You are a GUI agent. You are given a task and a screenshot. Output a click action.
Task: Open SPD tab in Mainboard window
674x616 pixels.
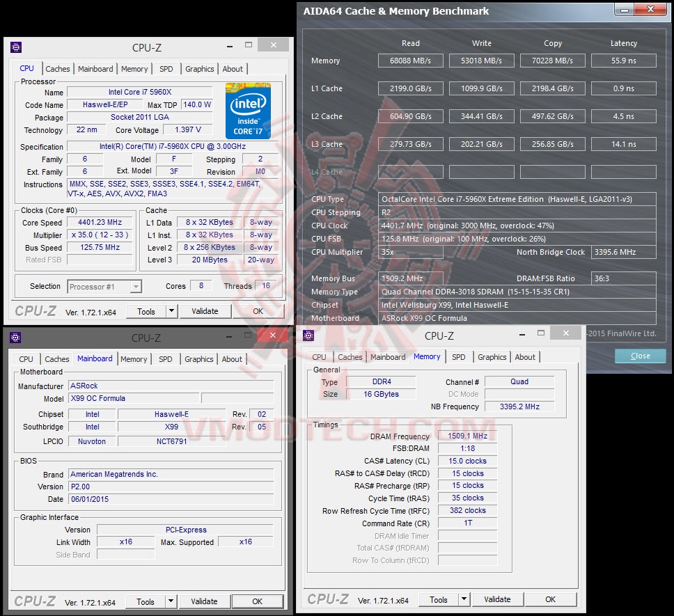coord(166,359)
